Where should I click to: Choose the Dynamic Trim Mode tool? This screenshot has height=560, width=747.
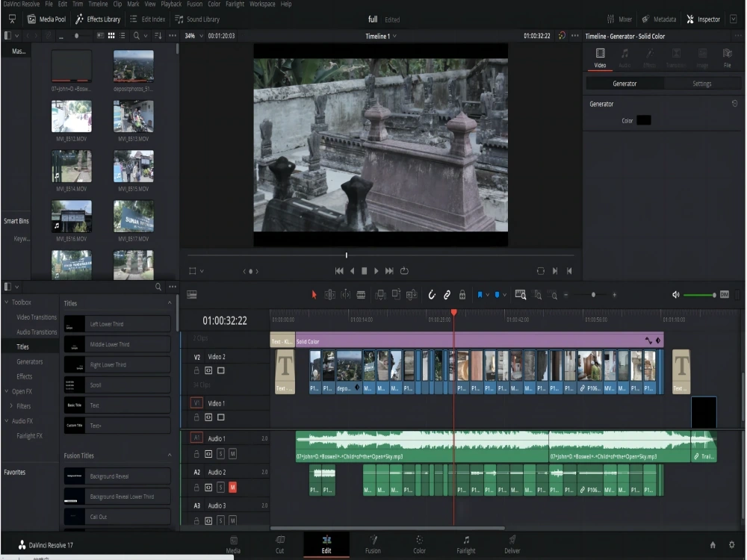[x=345, y=295]
